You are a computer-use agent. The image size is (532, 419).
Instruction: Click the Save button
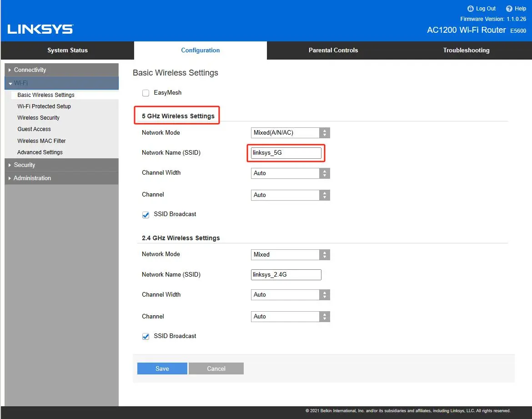click(x=162, y=369)
